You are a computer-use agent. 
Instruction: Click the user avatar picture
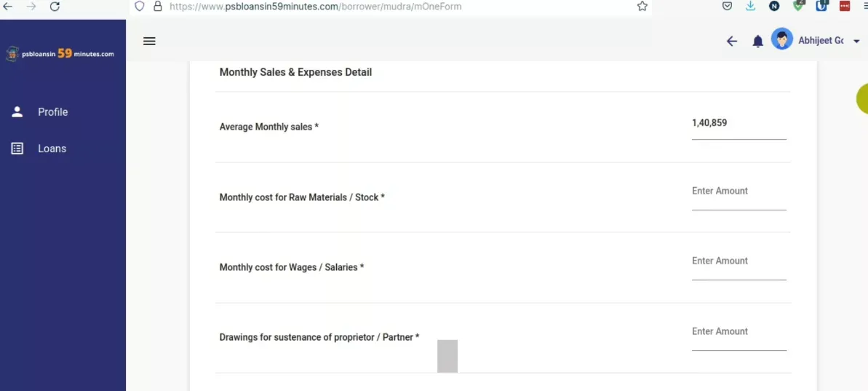point(782,40)
